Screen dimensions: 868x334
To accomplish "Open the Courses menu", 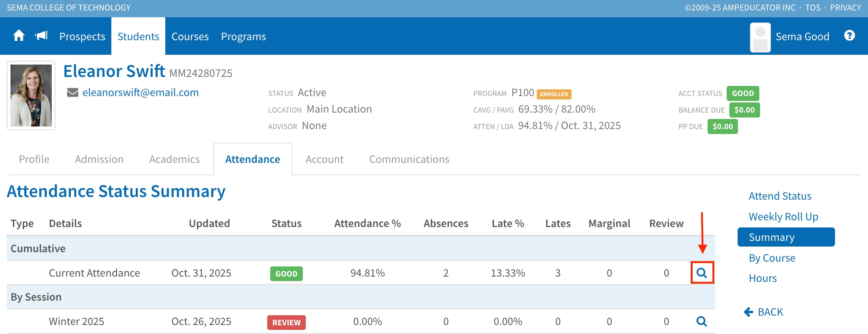I will point(190,36).
